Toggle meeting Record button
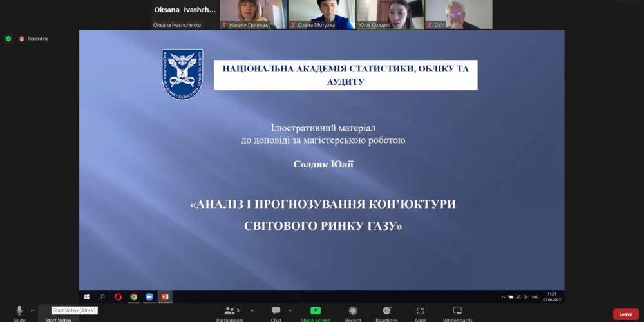The height and width of the screenshot is (322, 644). (353, 312)
